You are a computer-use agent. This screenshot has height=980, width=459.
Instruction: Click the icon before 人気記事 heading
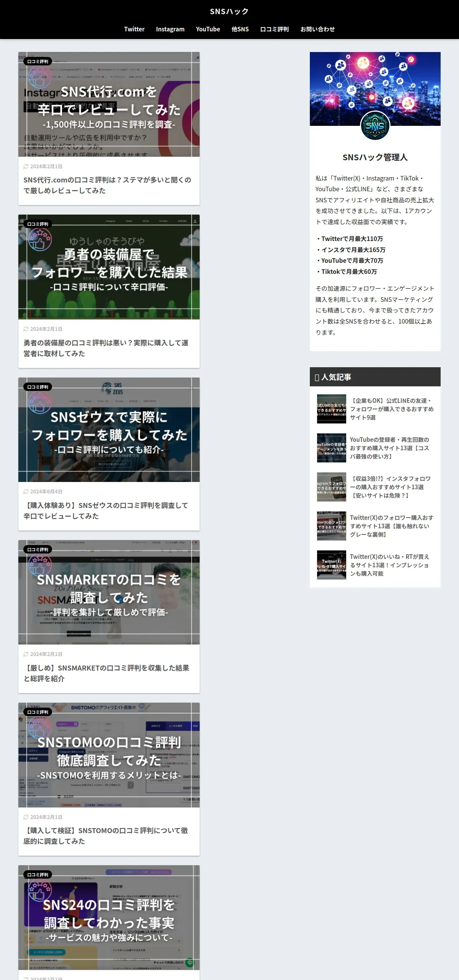317,378
